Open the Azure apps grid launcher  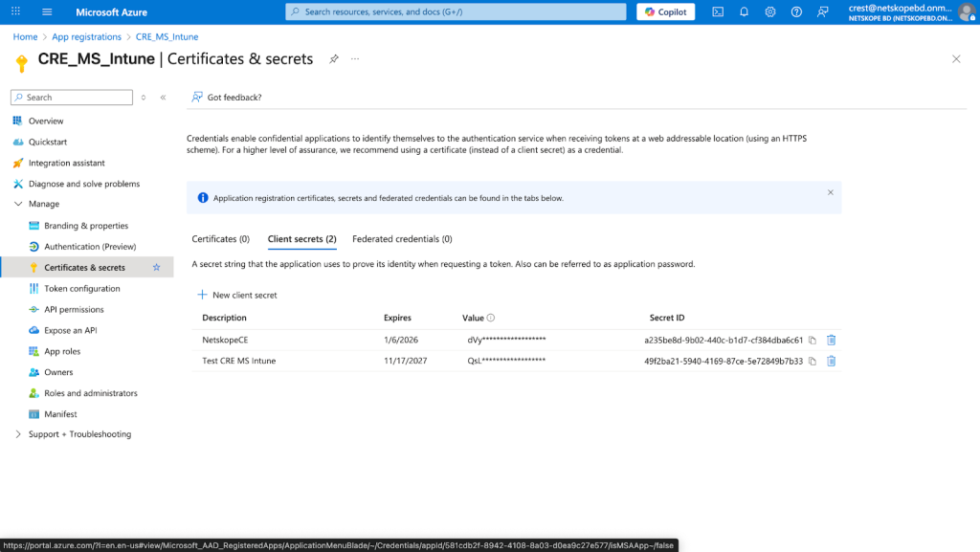pos(15,11)
